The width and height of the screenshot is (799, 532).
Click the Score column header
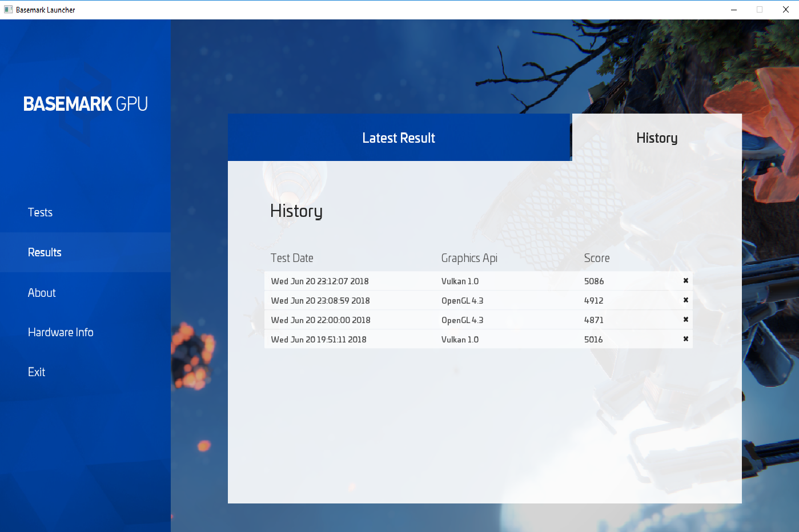(x=597, y=258)
